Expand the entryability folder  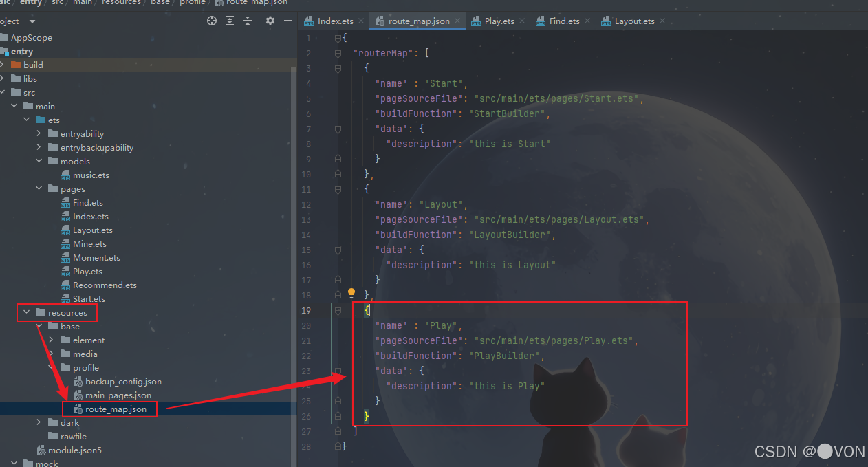[x=39, y=133]
